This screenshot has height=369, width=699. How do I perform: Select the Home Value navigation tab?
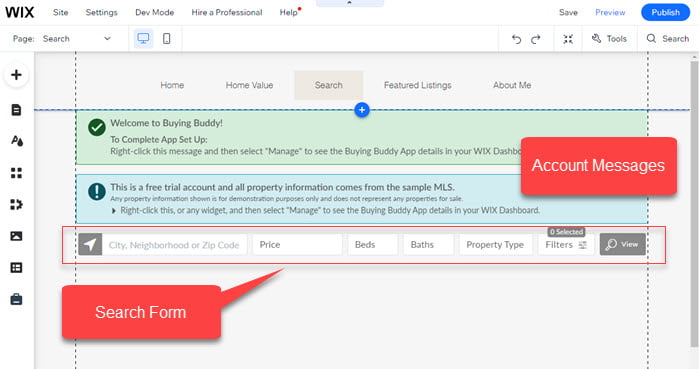pyautogui.click(x=249, y=85)
